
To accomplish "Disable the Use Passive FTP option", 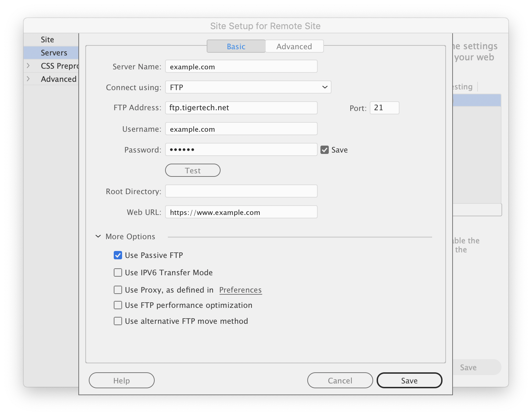I will point(118,255).
